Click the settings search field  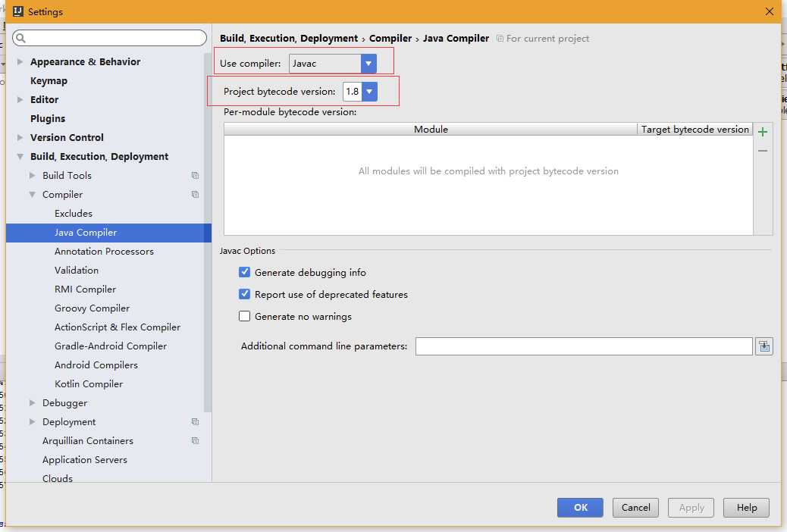click(109, 38)
